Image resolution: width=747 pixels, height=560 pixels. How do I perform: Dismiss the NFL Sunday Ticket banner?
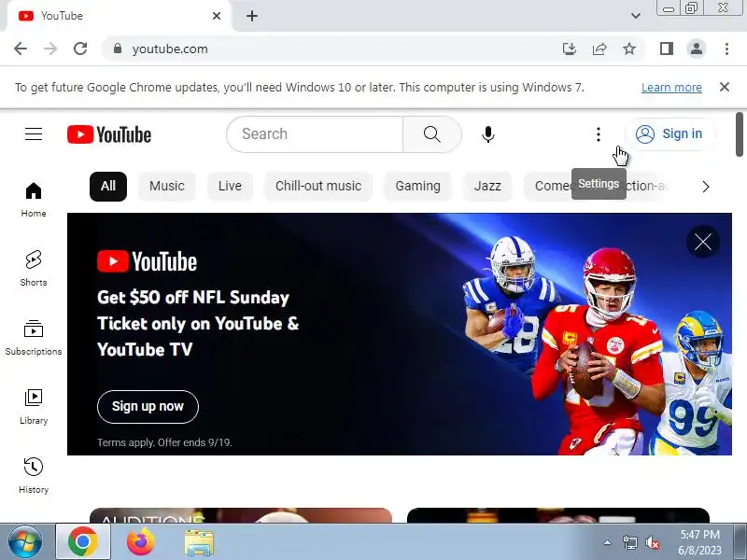703,243
